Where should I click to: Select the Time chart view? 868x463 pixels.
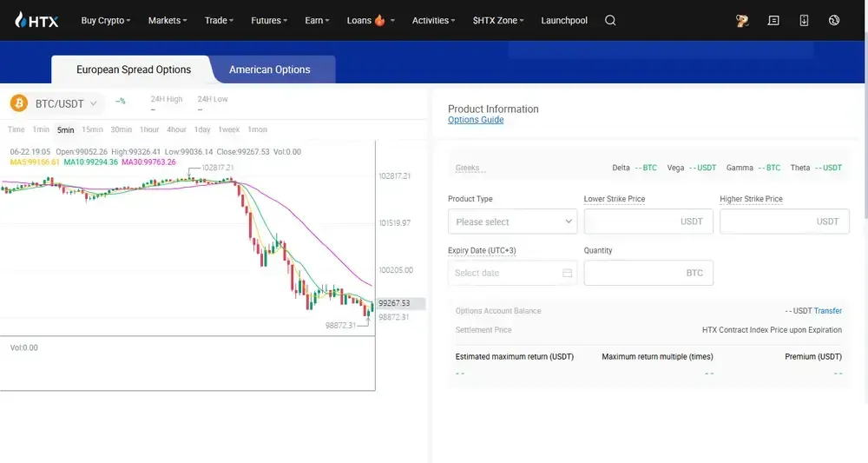[x=16, y=129]
